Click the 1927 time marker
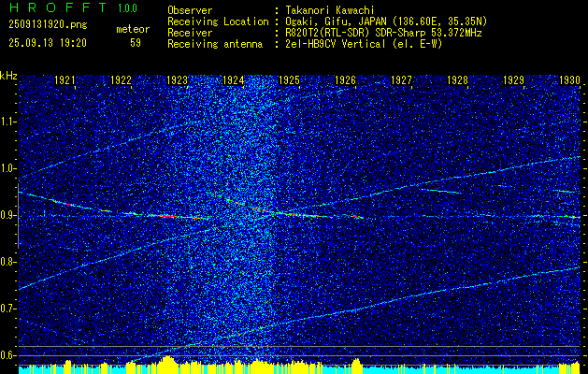Viewport: 588px width, 374px height. coord(401,79)
